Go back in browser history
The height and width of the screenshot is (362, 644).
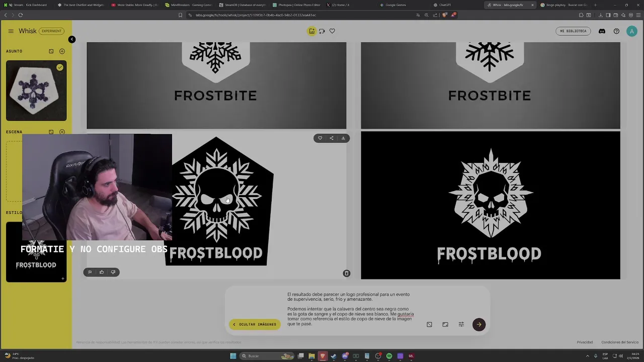[6, 15]
